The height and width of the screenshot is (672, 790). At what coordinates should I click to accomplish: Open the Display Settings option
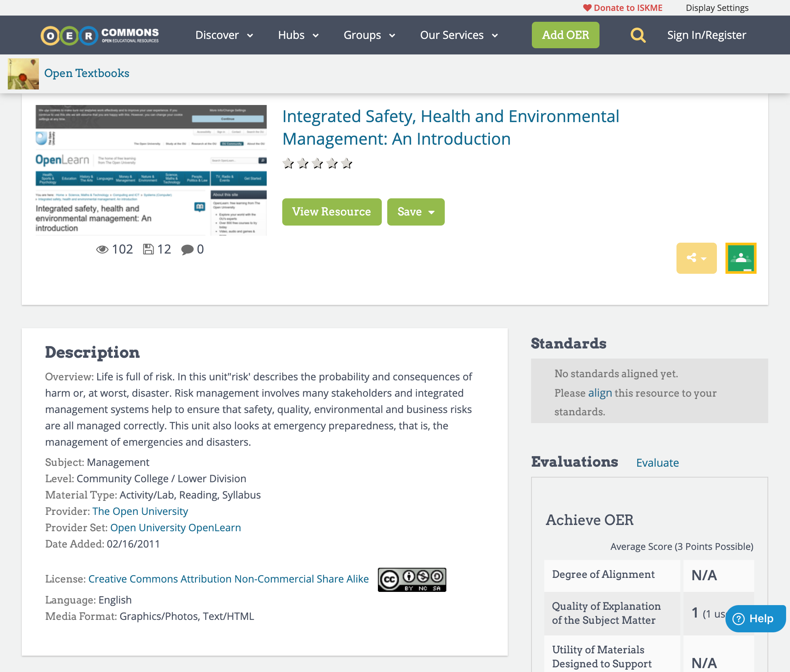pos(717,8)
